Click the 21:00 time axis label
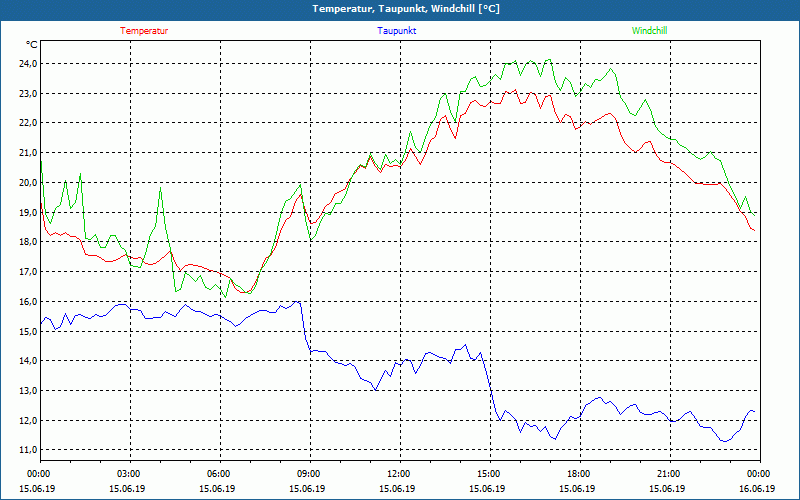 (x=670, y=473)
